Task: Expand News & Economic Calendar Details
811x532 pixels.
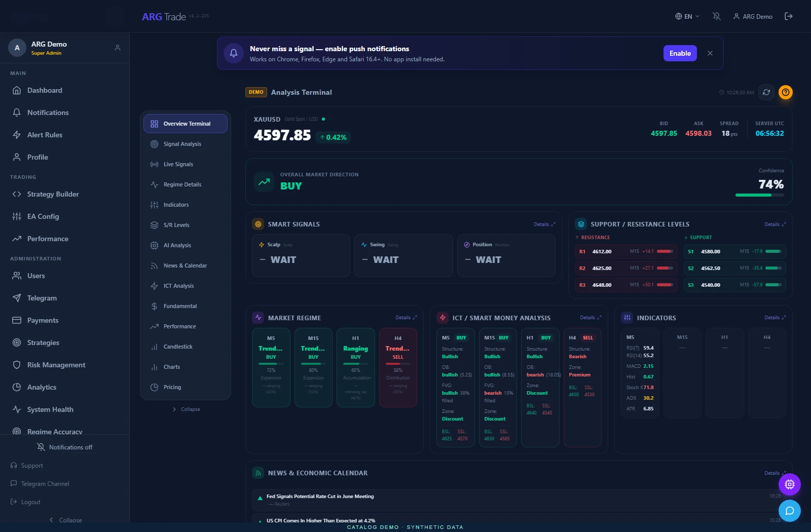Action: click(x=775, y=473)
